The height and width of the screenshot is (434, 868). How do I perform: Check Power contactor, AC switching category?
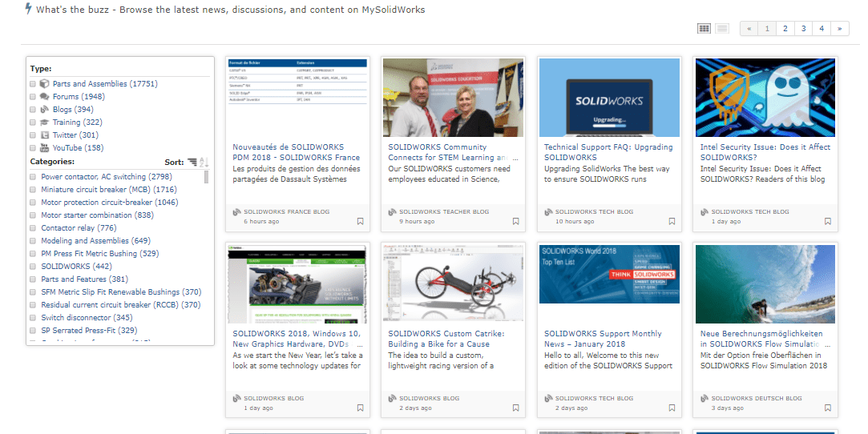[x=33, y=177]
